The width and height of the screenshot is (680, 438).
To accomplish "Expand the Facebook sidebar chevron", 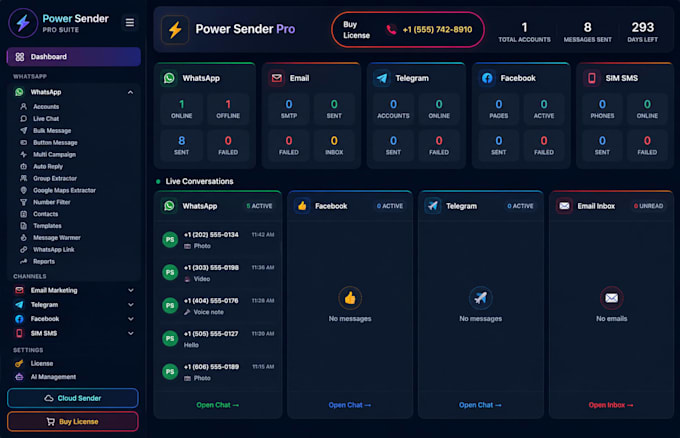I will tap(131, 319).
